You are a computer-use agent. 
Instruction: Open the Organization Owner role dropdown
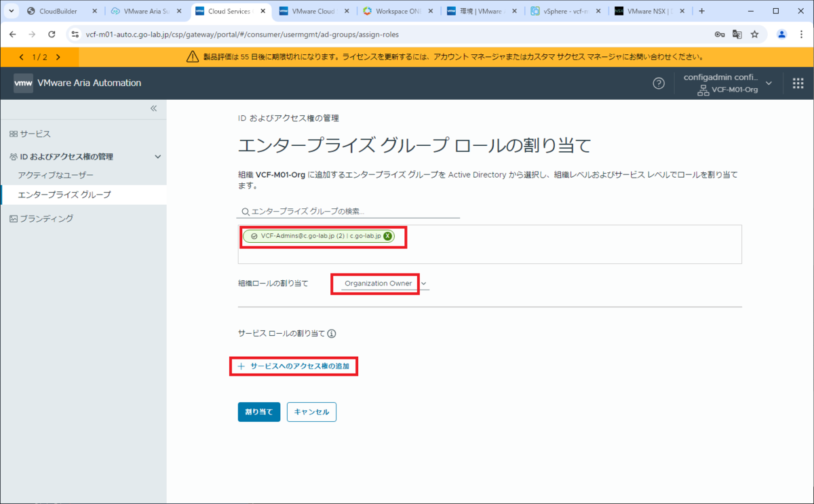click(385, 284)
